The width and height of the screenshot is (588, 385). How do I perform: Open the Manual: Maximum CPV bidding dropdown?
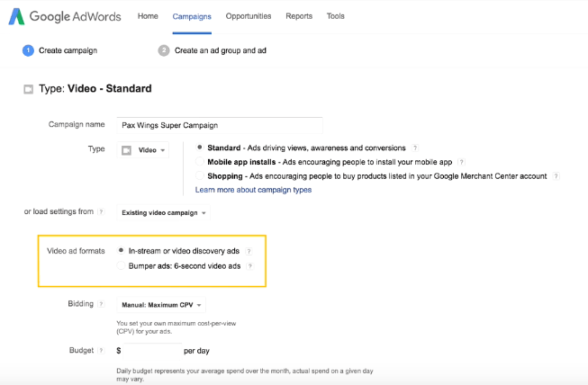tap(161, 305)
